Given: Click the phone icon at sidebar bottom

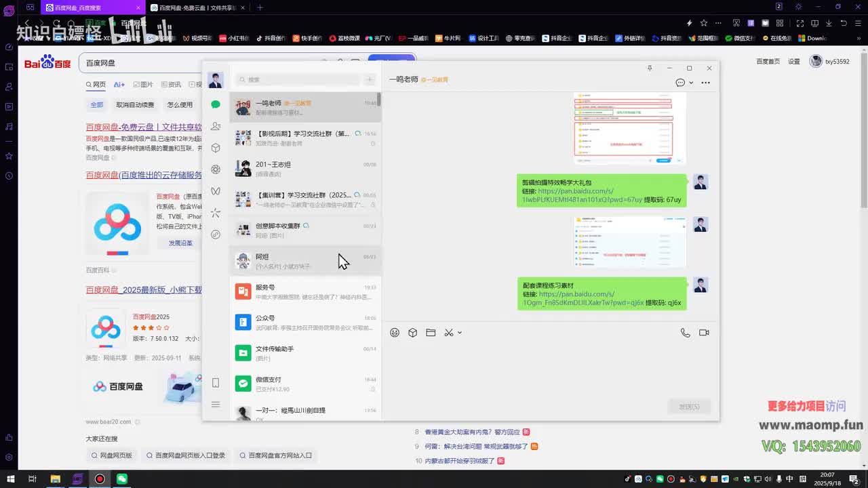Looking at the screenshot, I should (216, 383).
